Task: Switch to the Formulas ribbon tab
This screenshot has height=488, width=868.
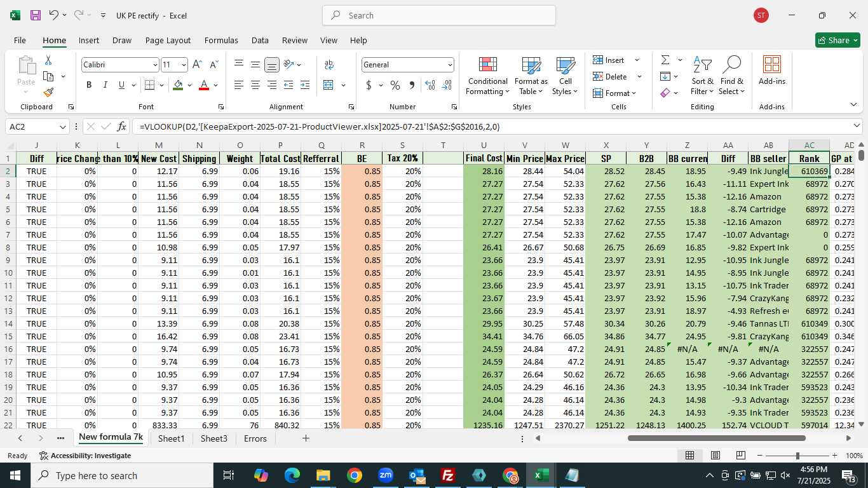Action: [x=221, y=40]
